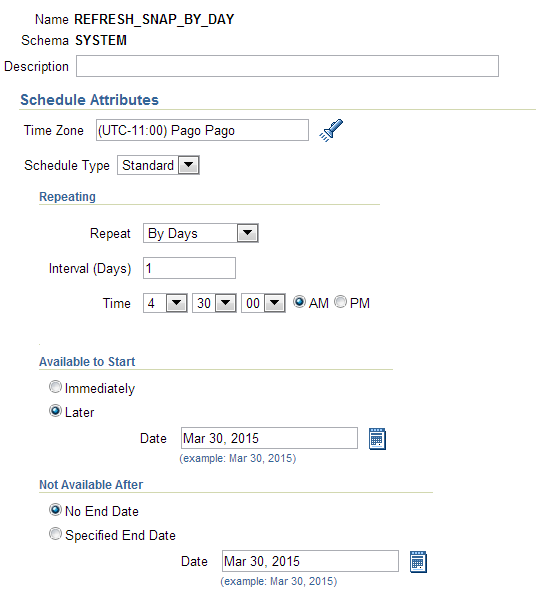Viewport: 536px width, 597px height.
Task: Open calendar picker for Available to Start date
Action: [377, 439]
